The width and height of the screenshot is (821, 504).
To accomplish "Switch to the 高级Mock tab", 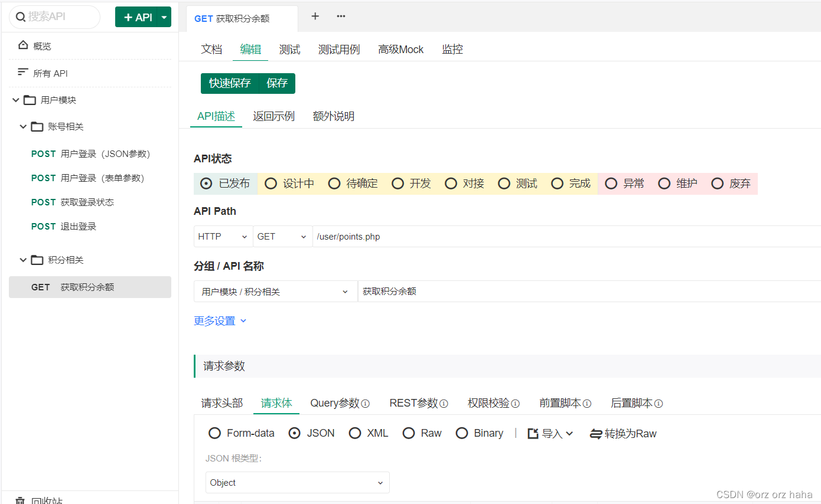I will click(x=401, y=50).
